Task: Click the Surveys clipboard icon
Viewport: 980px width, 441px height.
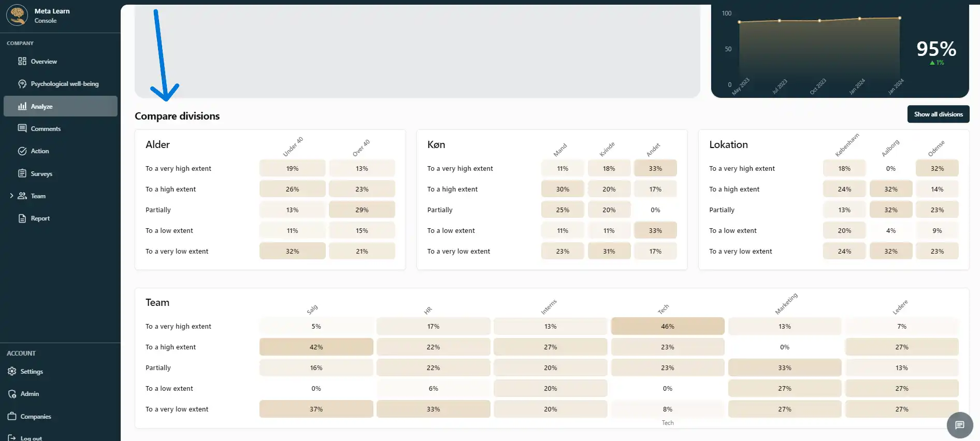Action: 22,173
